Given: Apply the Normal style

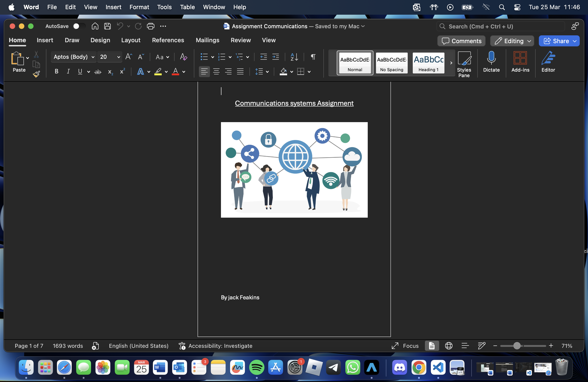Looking at the screenshot, I should [x=355, y=63].
